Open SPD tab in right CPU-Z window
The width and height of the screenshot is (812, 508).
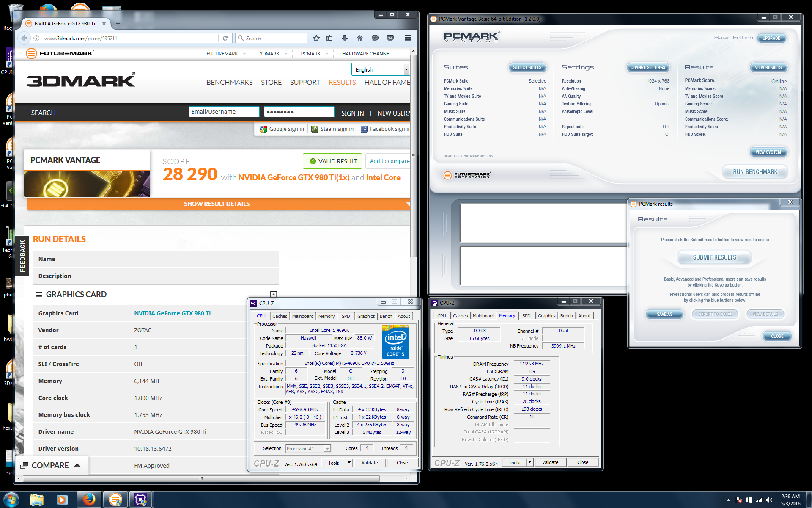click(526, 316)
